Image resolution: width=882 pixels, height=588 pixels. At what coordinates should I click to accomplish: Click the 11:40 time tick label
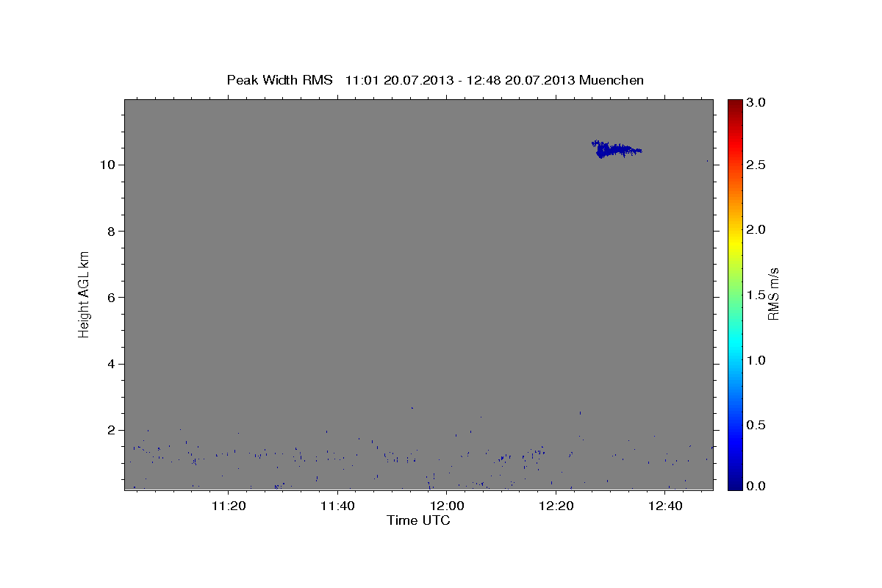pyautogui.click(x=337, y=506)
